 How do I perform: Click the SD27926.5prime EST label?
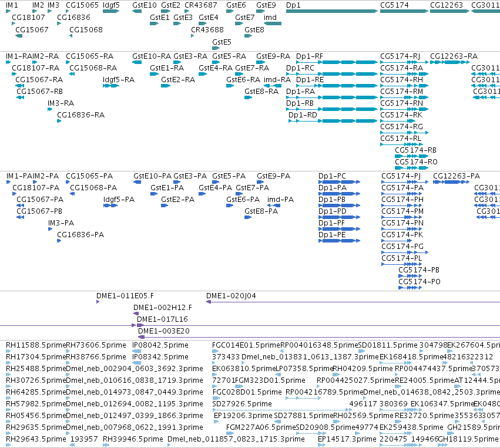coord(242,404)
